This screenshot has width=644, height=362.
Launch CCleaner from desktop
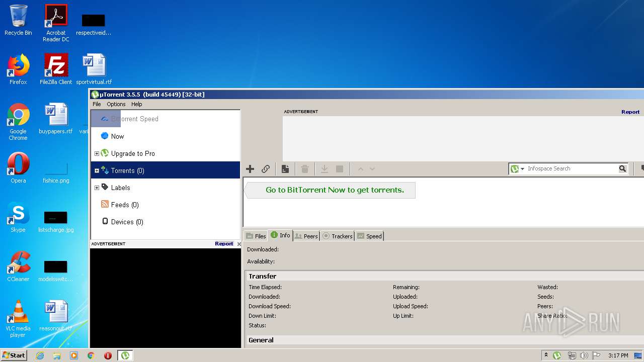coord(18,266)
